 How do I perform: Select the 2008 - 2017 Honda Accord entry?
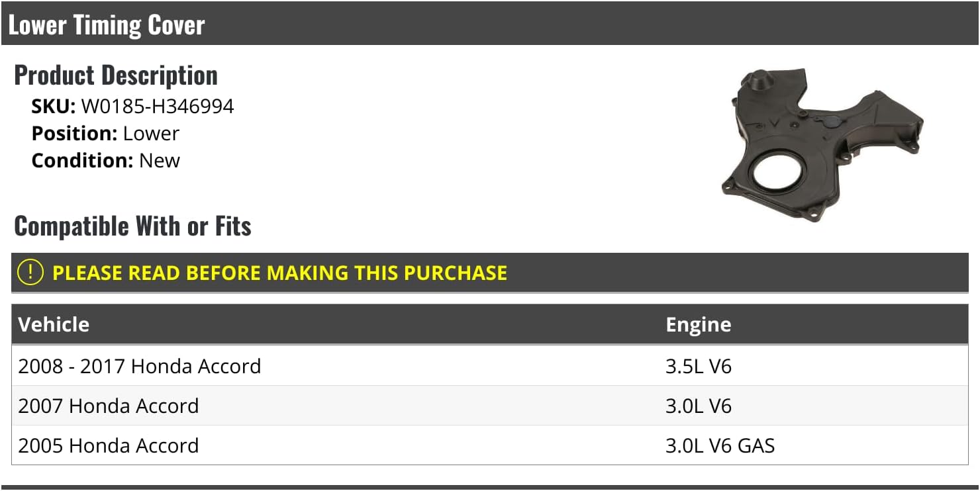coord(140,366)
